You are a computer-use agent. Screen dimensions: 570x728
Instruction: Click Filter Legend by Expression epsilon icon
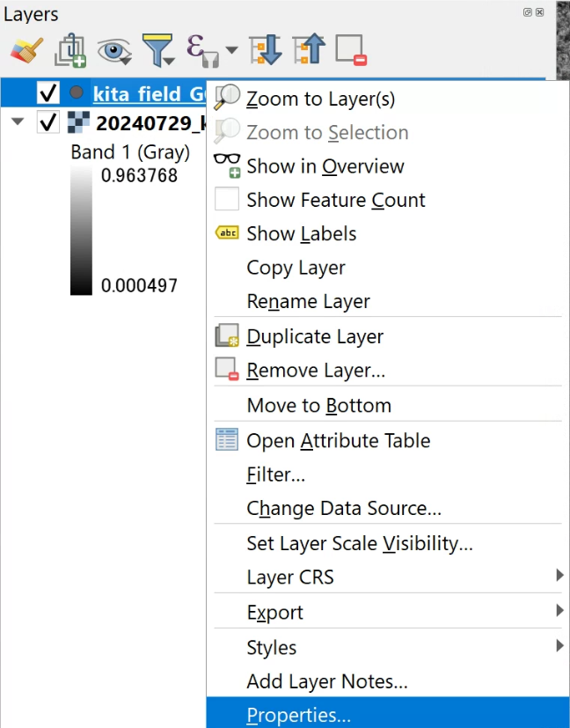click(203, 50)
